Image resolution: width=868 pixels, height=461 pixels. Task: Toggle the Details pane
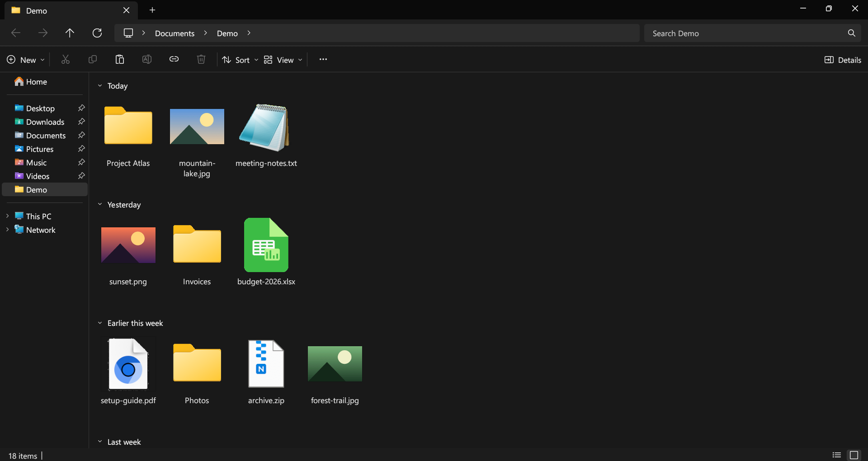pos(843,60)
